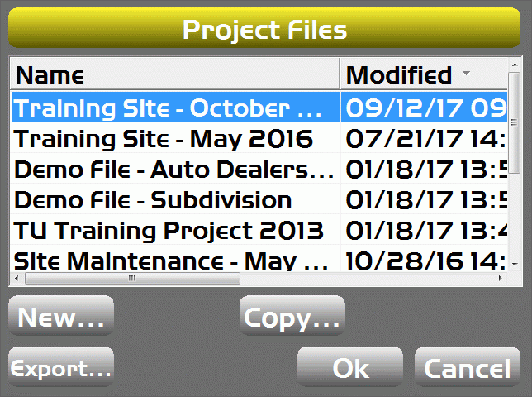Click the Cancel button
The width and height of the screenshot is (532, 397).
click(468, 367)
